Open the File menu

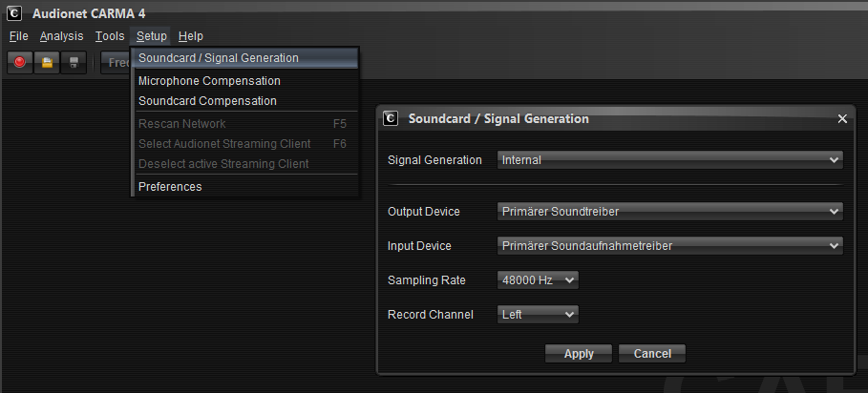[x=19, y=36]
